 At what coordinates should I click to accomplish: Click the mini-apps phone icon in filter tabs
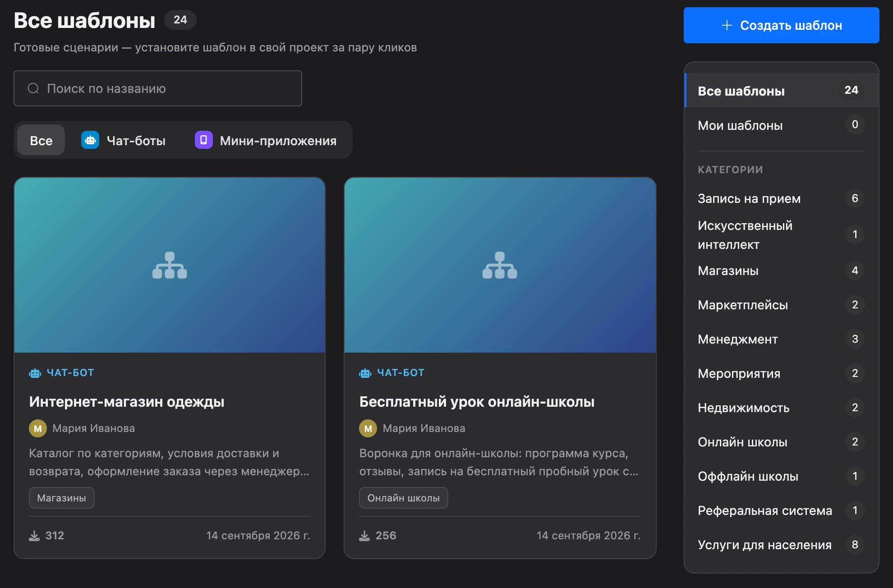coord(203,140)
